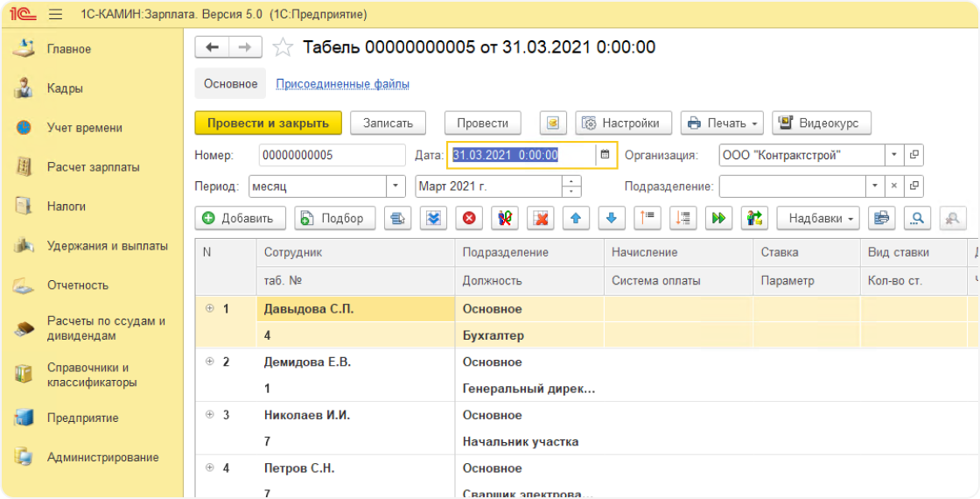Click the Номер input field
Image resolution: width=980 pixels, height=499 pixels.
(332, 155)
